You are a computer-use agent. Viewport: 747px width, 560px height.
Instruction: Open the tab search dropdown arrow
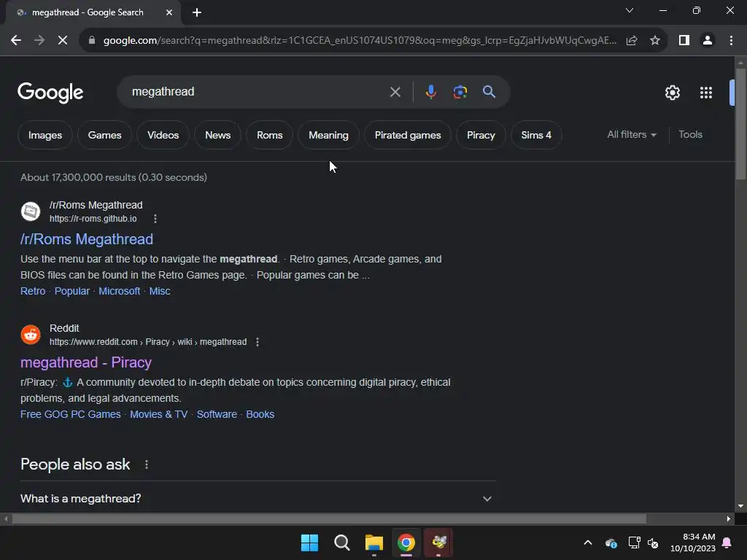tap(630, 10)
